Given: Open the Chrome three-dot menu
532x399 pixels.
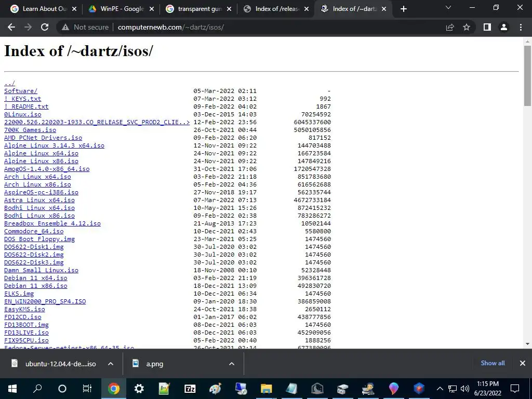Looking at the screenshot, I should pyautogui.click(x=521, y=27).
